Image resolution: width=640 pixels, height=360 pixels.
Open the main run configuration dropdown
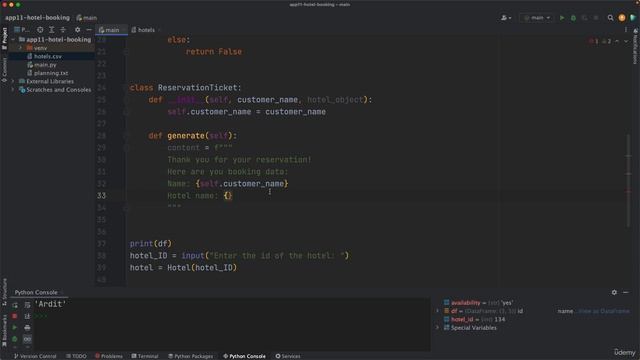click(537, 18)
